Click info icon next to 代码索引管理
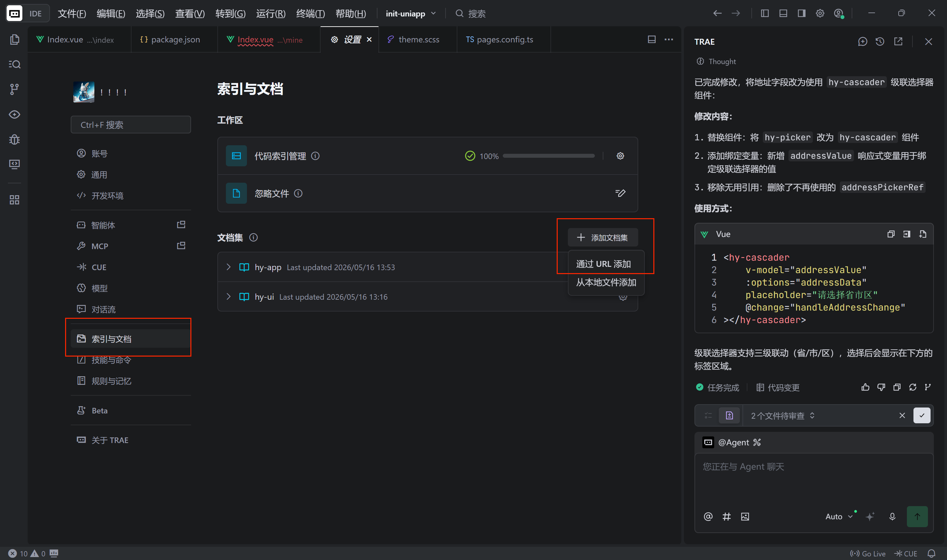This screenshot has width=947, height=560. click(x=315, y=156)
